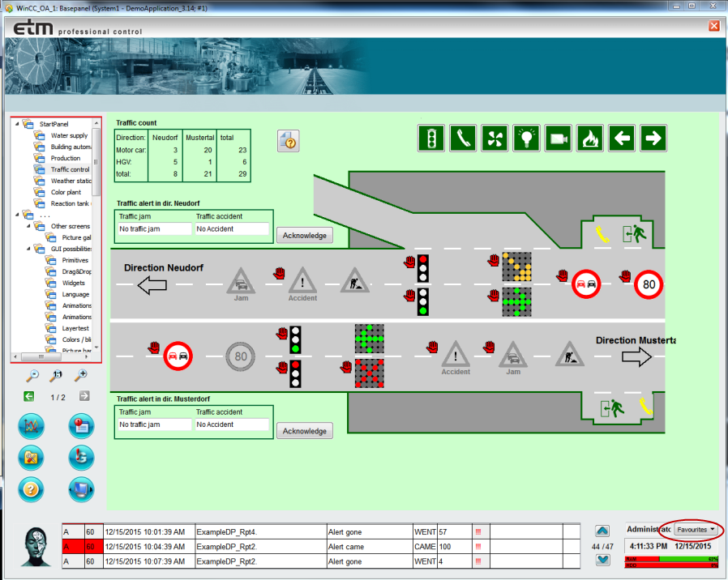Click the scroll-down arrow in alert list
The height and width of the screenshot is (580, 728).
[602, 560]
